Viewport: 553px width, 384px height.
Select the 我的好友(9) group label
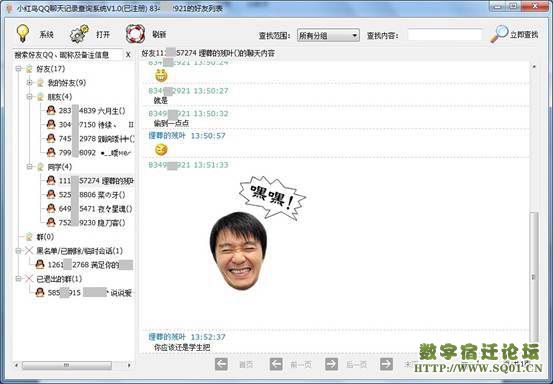[x=67, y=83]
